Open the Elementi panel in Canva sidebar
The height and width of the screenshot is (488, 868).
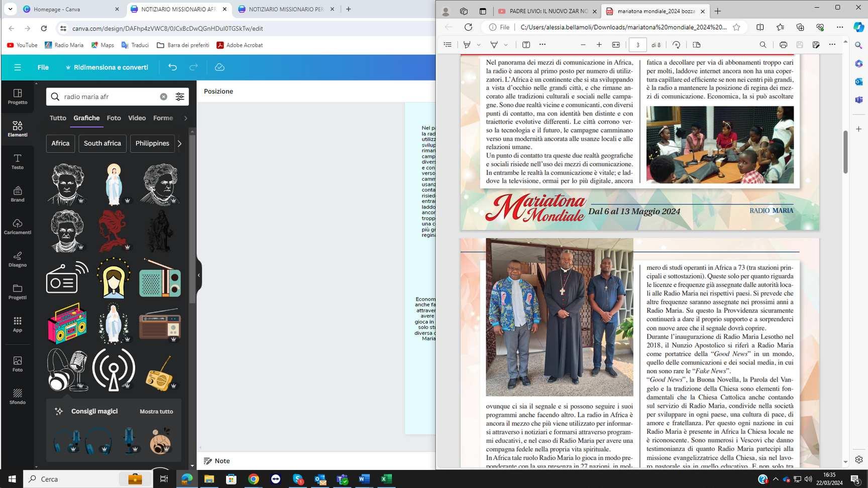[18, 129]
